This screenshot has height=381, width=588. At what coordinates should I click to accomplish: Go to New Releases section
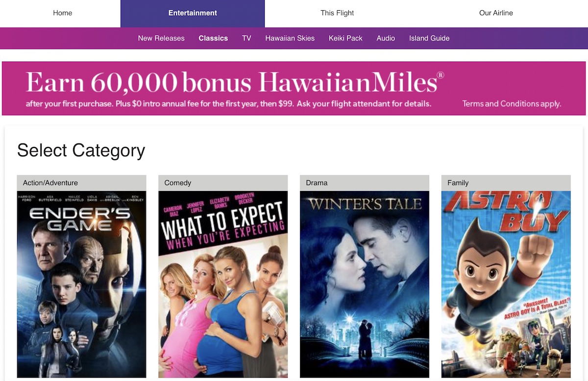[x=161, y=38]
